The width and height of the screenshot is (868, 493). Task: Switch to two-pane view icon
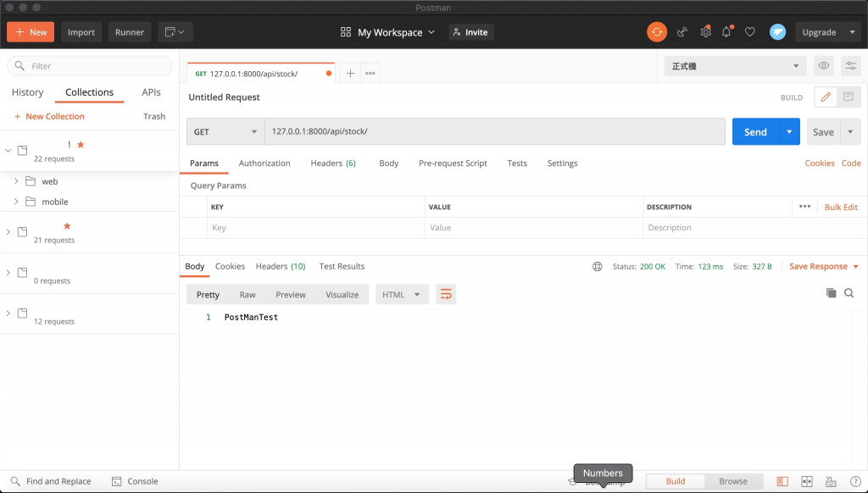[807, 481]
